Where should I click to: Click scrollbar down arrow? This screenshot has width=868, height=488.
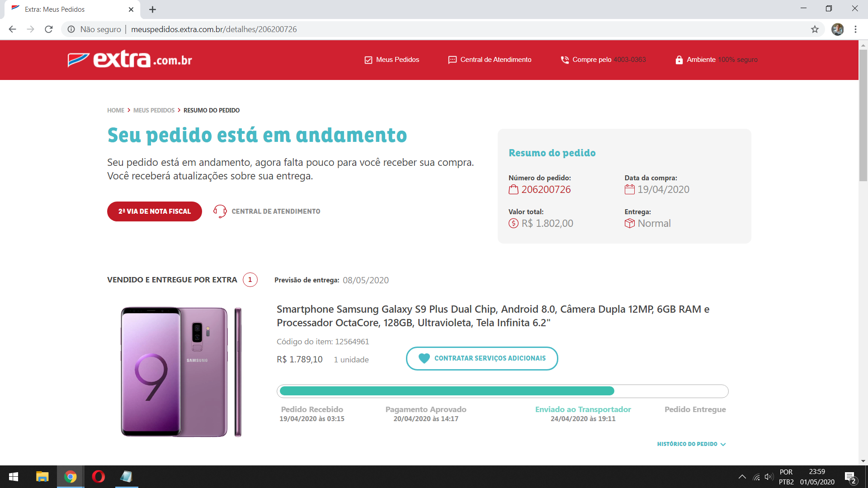click(863, 461)
